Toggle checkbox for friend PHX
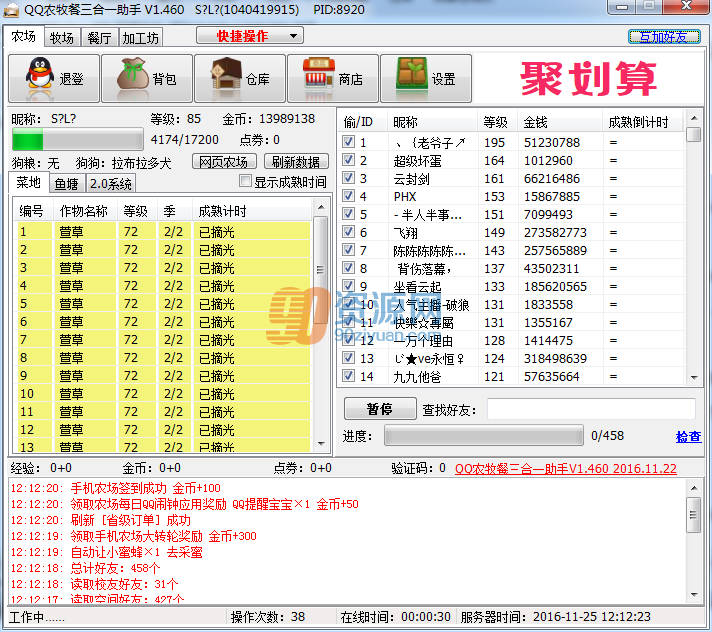This screenshot has width=712, height=632. [x=348, y=196]
